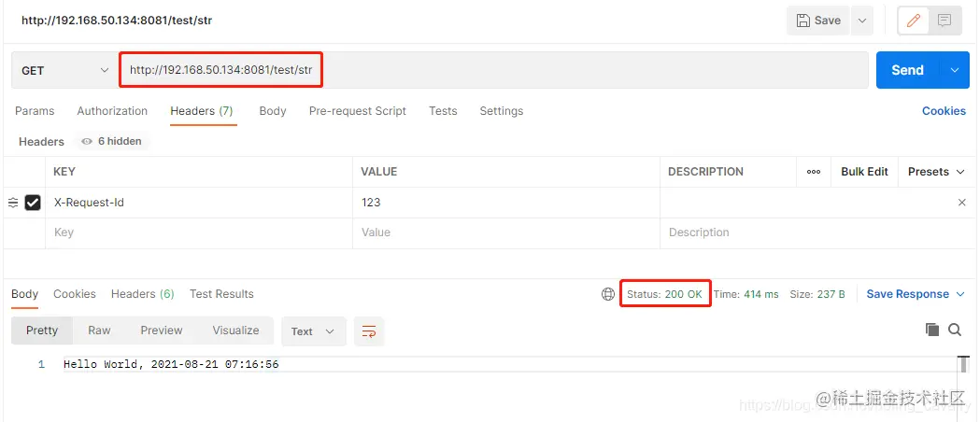Click the KEY column header

click(64, 172)
